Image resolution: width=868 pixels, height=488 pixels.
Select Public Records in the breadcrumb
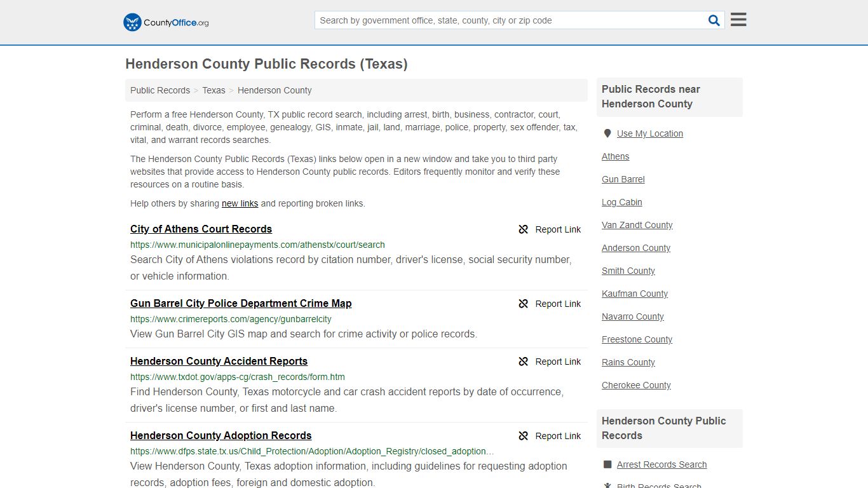159,90
